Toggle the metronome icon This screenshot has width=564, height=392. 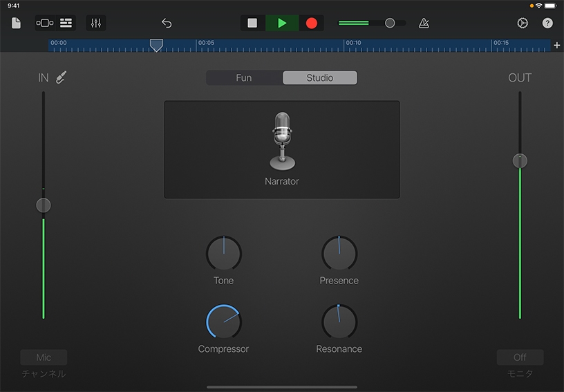[424, 23]
